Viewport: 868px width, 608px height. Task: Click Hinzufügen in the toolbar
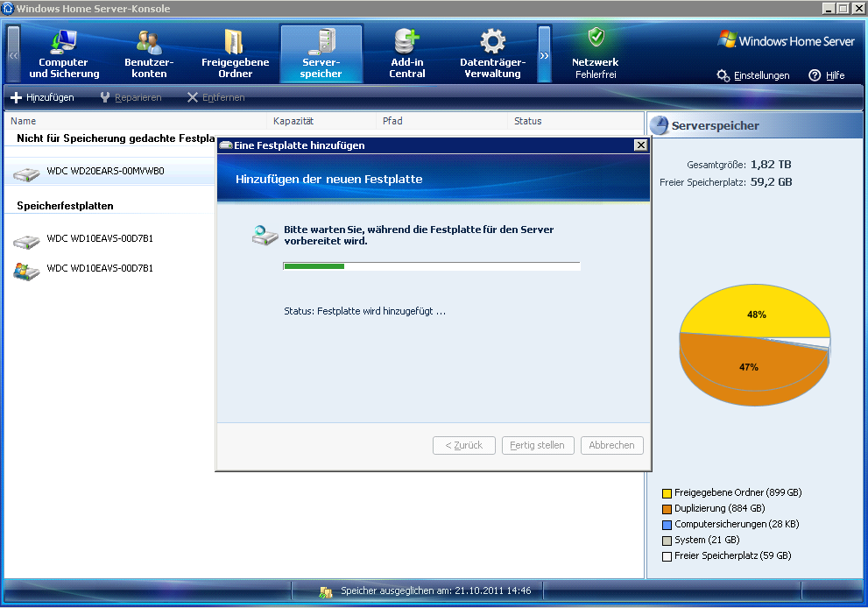(42, 97)
